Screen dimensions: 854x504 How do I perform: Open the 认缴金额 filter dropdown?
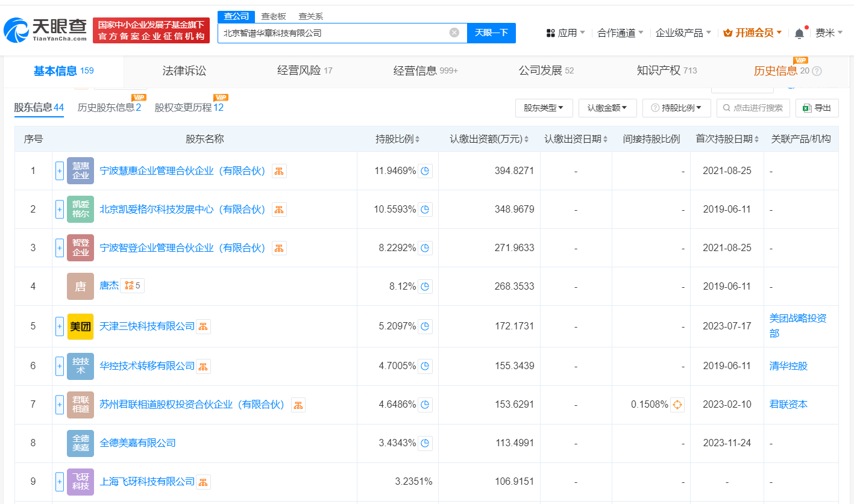click(x=608, y=108)
